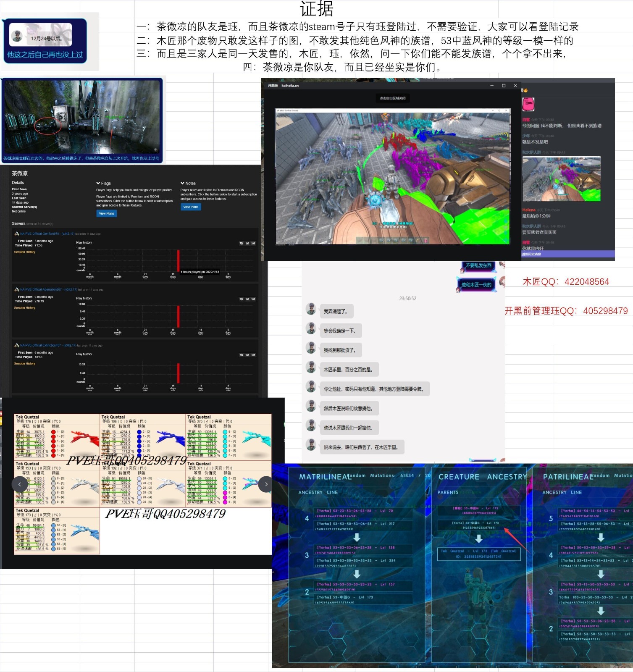Select matrilineal entry 53-53-50-53-53-53 Lvl 254
Image resolution: width=633 pixels, height=672 pixels.
click(x=364, y=562)
